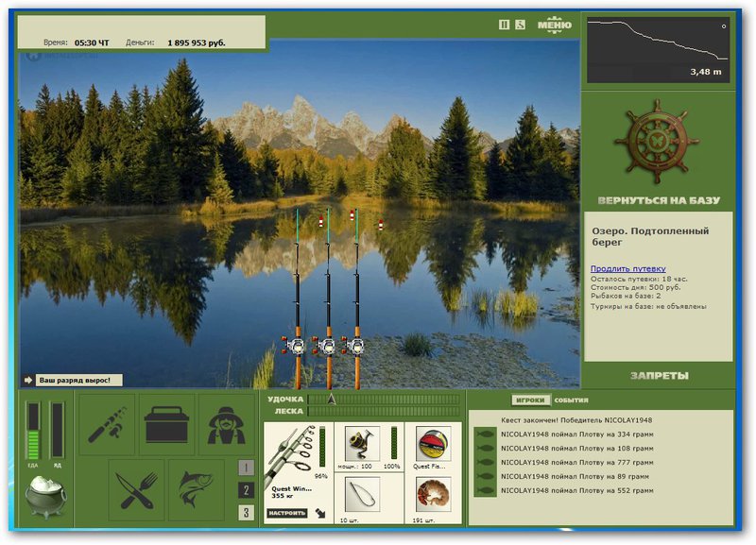Click the ЕДА food level bar
The height and width of the screenshot is (545, 756).
tap(33, 432)
